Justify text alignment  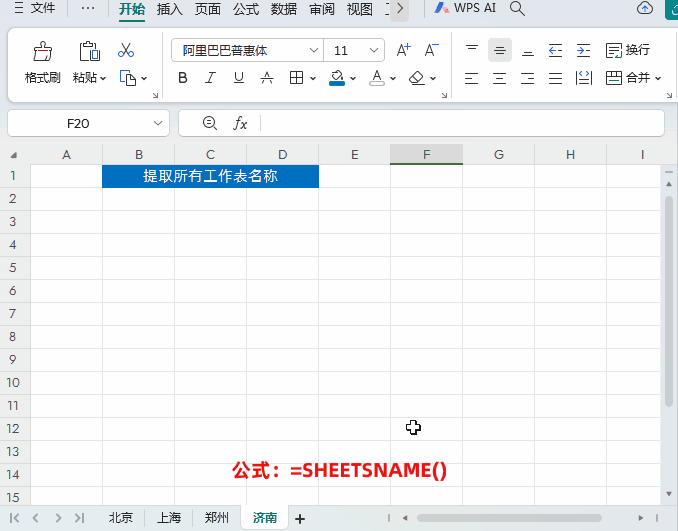[555, 78]
